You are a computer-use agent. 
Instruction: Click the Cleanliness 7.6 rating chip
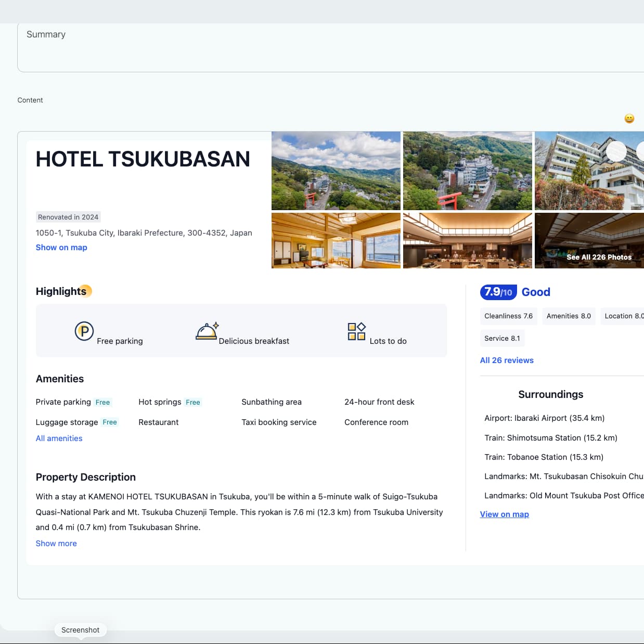508,316
